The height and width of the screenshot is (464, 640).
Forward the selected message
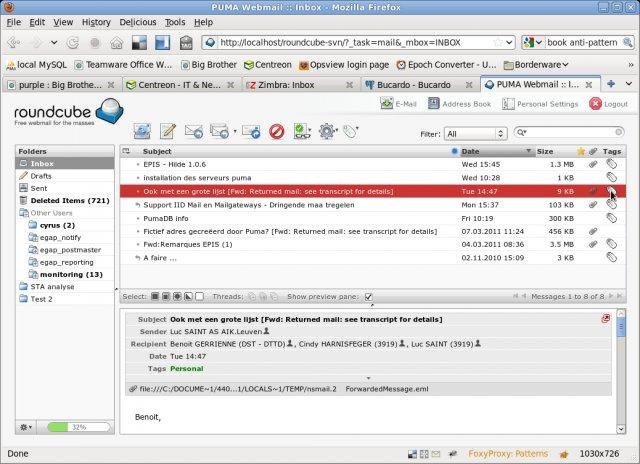(251, 131)
